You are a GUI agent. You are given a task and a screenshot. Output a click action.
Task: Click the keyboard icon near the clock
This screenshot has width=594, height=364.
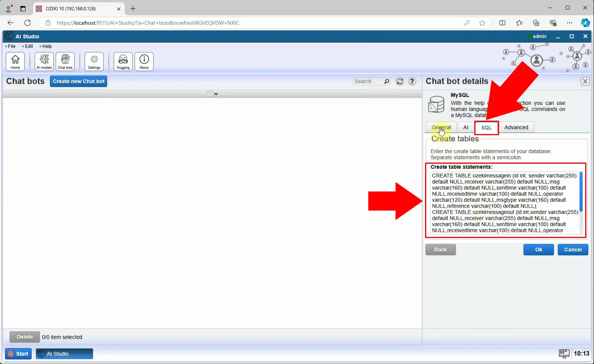tap(564, 354)
